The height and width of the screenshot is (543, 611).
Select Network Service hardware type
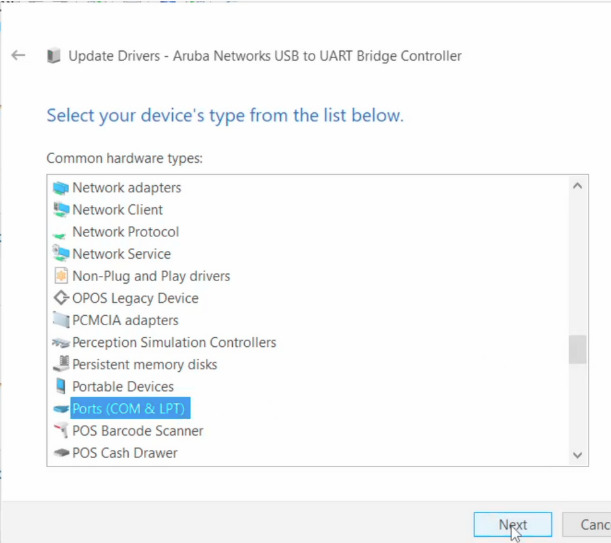point(121,254)
